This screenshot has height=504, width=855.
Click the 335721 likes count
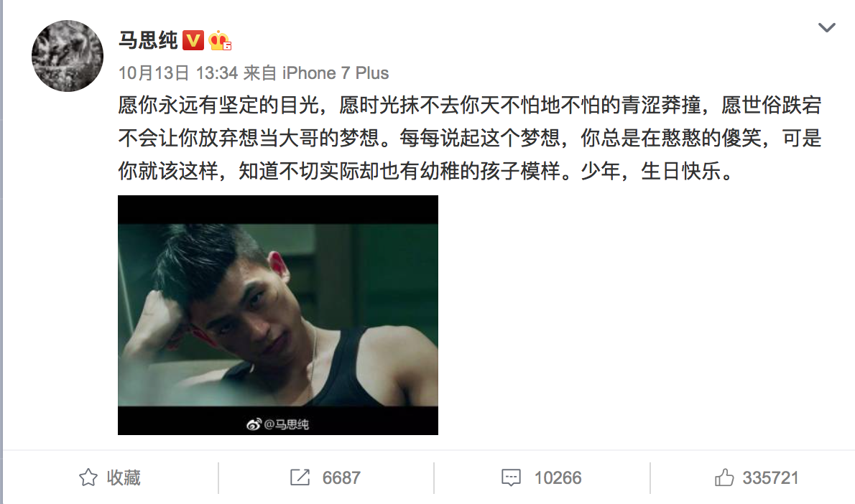[x=770, y=478]
